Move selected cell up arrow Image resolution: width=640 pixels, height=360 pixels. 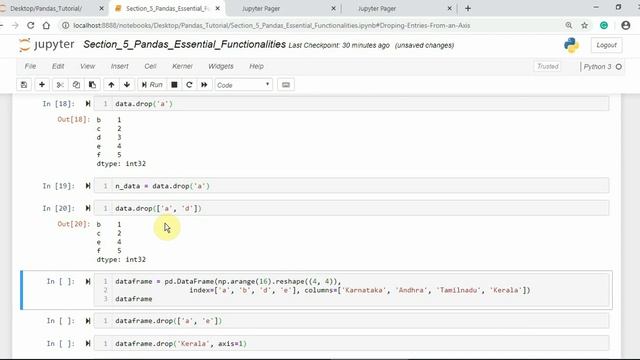click(x=111, y=85)
